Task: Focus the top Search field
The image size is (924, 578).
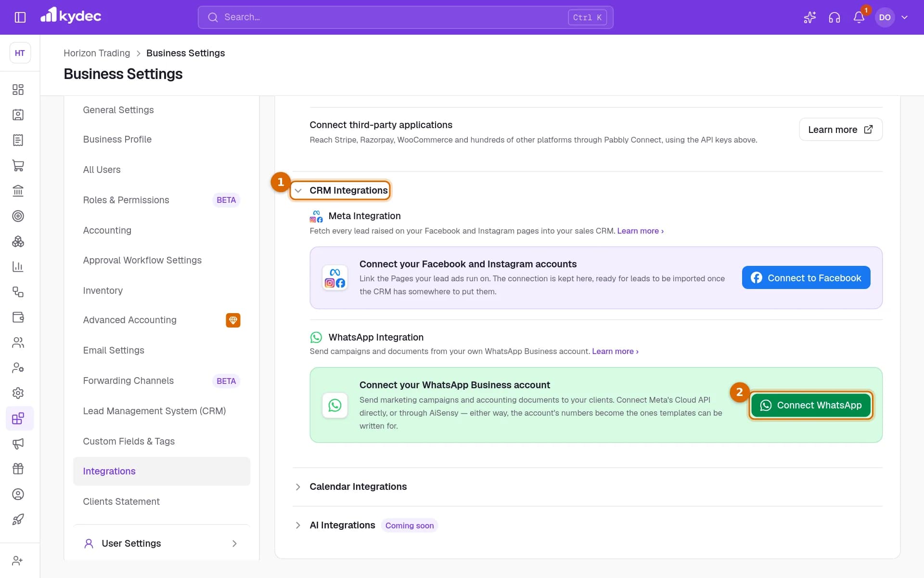Action: pos(405,17)
